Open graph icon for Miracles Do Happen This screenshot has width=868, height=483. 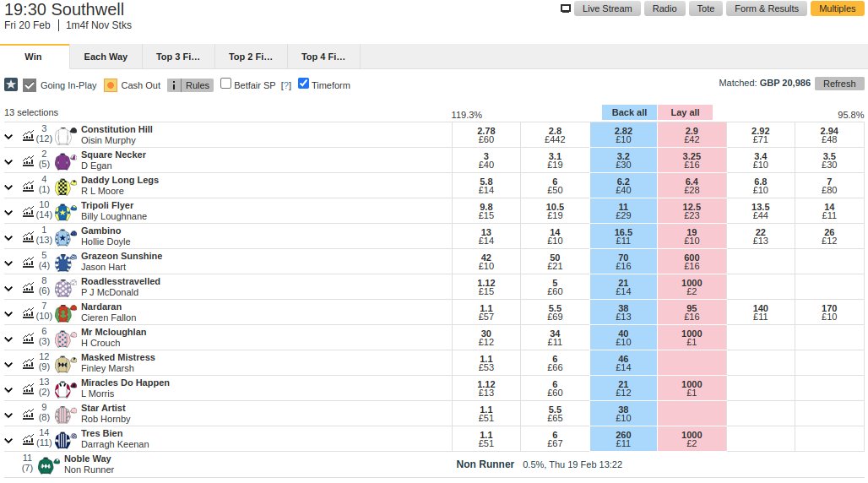tap(28, 389)
